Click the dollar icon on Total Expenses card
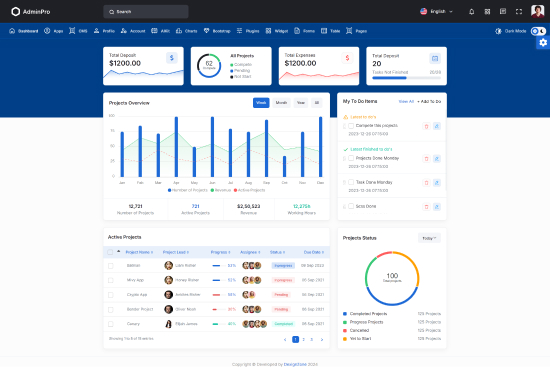The width and height of the screenshot is (550, 367). (347, 58)
